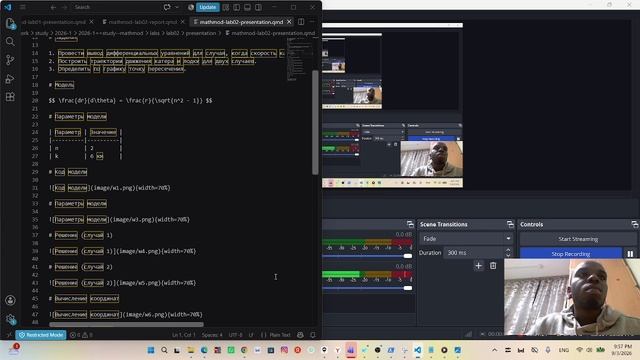The width and height of the screenshot is (640, 360).
Task: Click the 'labs' breadcrumb segment
Action: coord(154,33)
